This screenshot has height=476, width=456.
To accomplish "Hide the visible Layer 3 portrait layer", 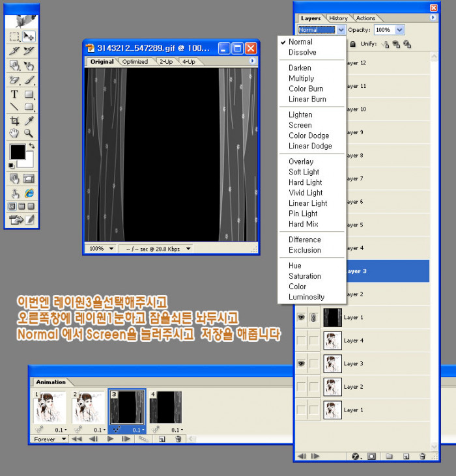I will click(301, 363).
